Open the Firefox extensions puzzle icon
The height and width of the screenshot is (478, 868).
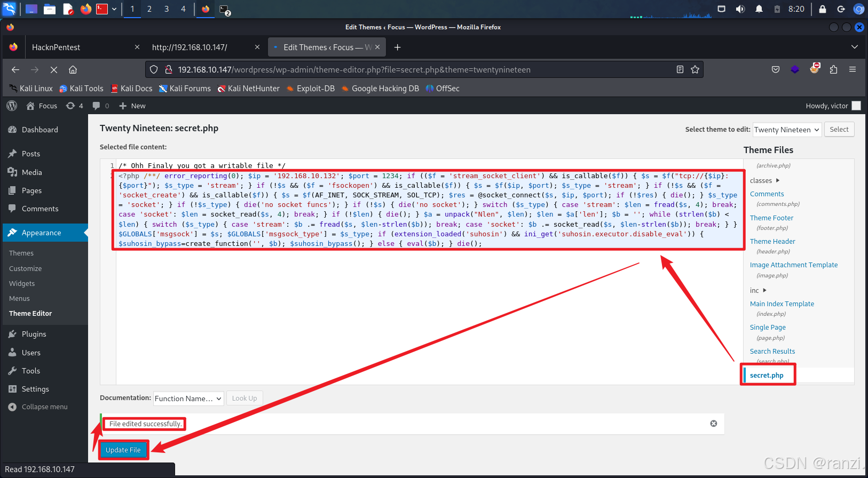tap(833, 70)
